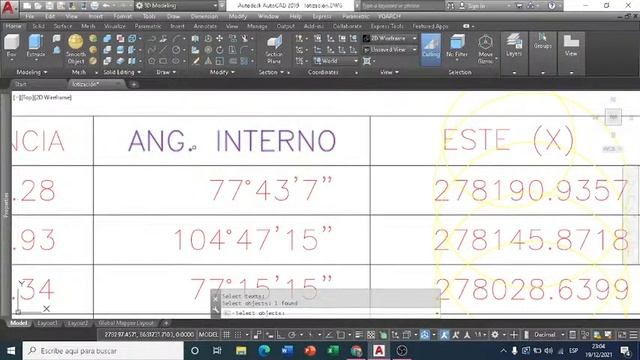The width and height of the screenshot is (640, 360).
Task: Select the Move tool in the Modify panel
Action: tap(220, 38)
